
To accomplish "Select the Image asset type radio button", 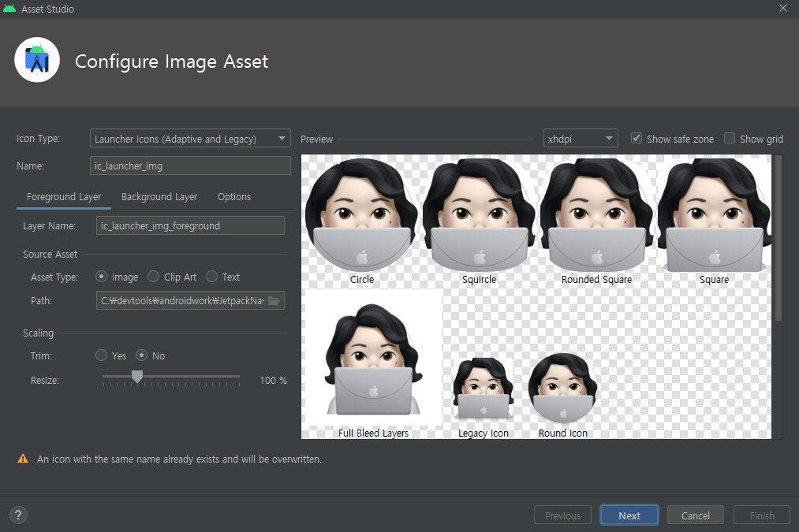I will tap(101, 277).
